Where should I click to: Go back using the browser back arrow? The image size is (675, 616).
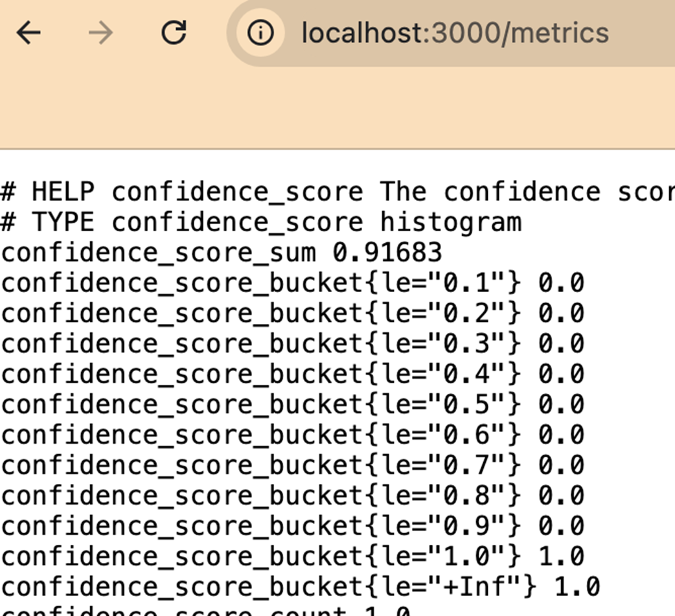[29, 33]
